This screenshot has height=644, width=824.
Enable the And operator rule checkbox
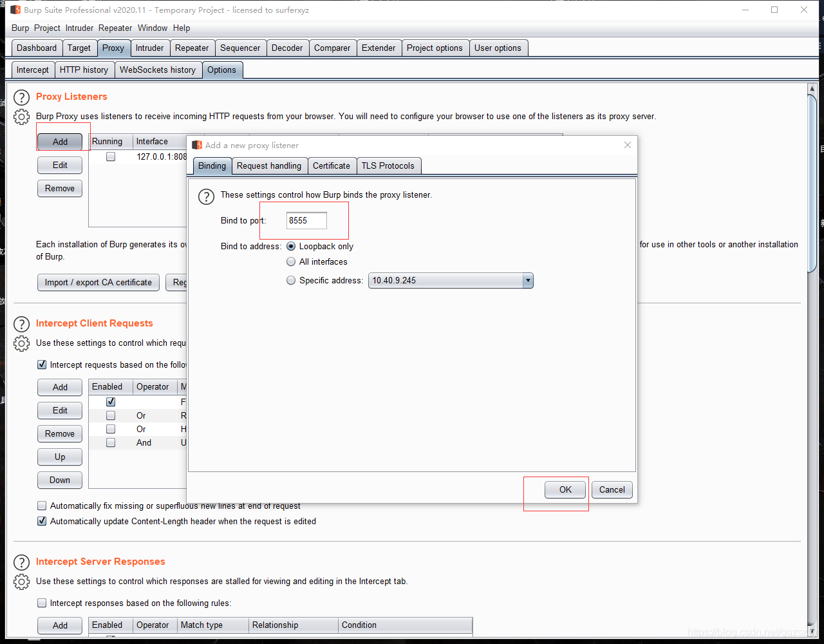[x=111, y=442]
